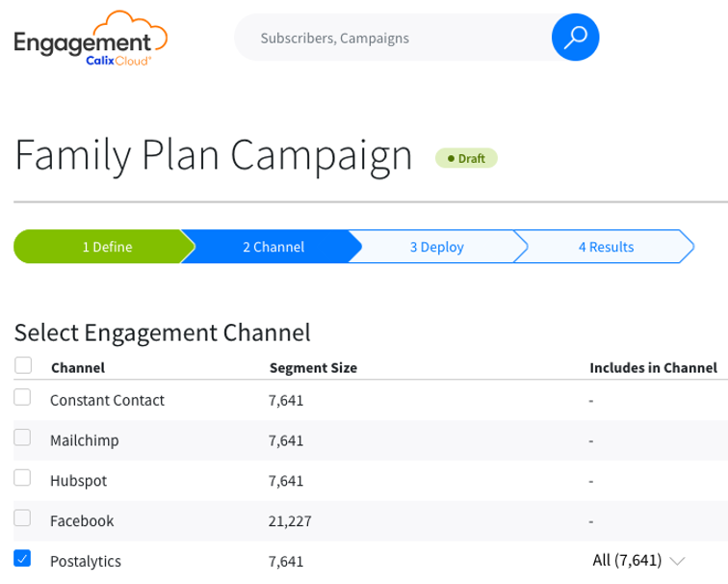The image size is (728, 584).
Task: Click the Mailchimp channel name
Action: tap(85, 440)
